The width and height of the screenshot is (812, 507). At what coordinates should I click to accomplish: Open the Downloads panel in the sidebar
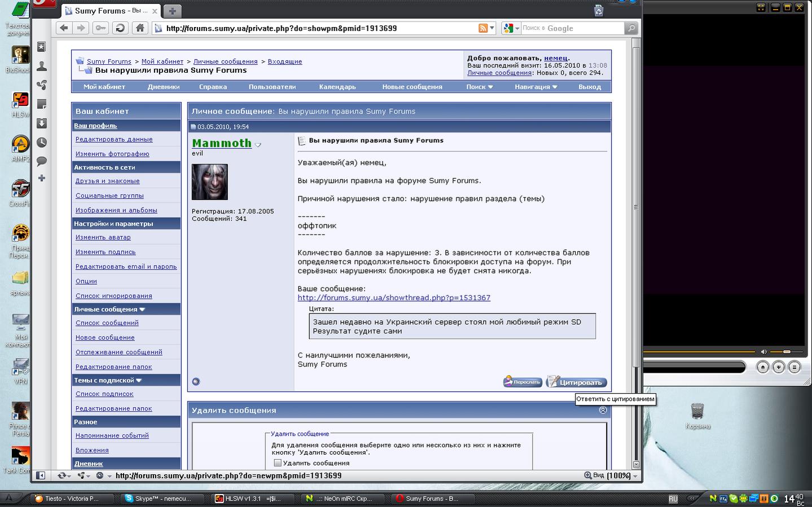pyautogui.click(x=41, y=124)
